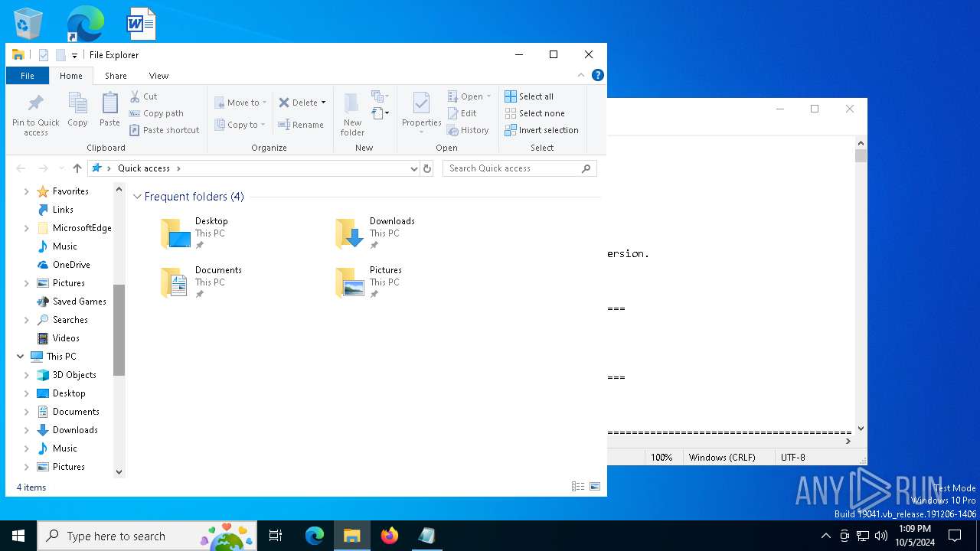Click Notepad window vertical scrollbar down arrow
Viewport: 980px width, 551px height.
(861, 429)
